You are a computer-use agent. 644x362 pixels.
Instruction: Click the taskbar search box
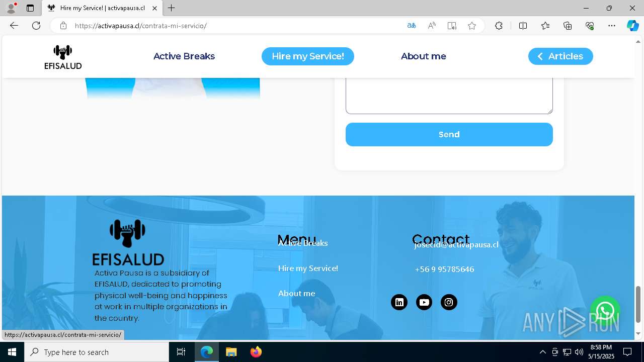(x=97, y=352)
